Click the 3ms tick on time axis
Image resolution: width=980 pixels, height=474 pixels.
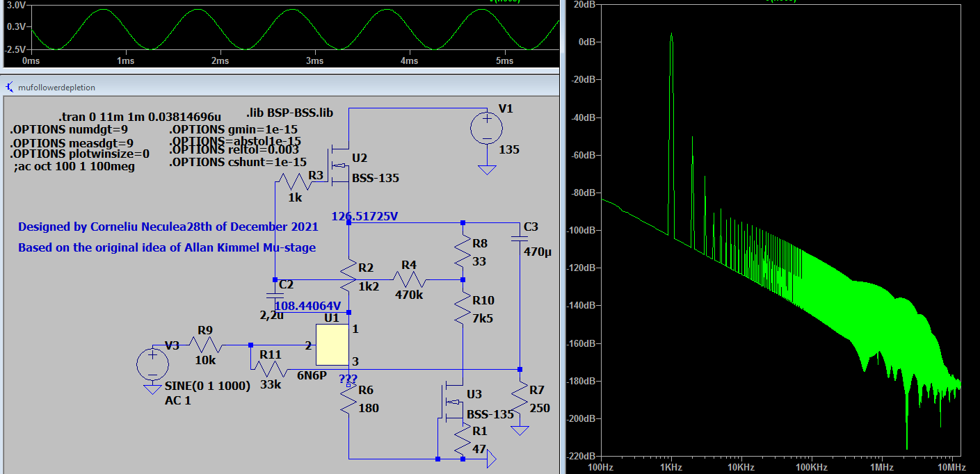(x=314, y=61)
